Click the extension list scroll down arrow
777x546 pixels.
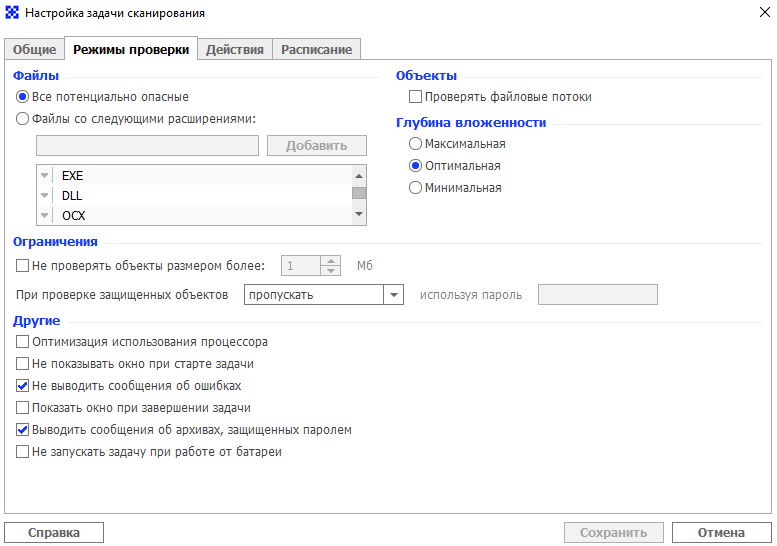[x=359, y=214]
